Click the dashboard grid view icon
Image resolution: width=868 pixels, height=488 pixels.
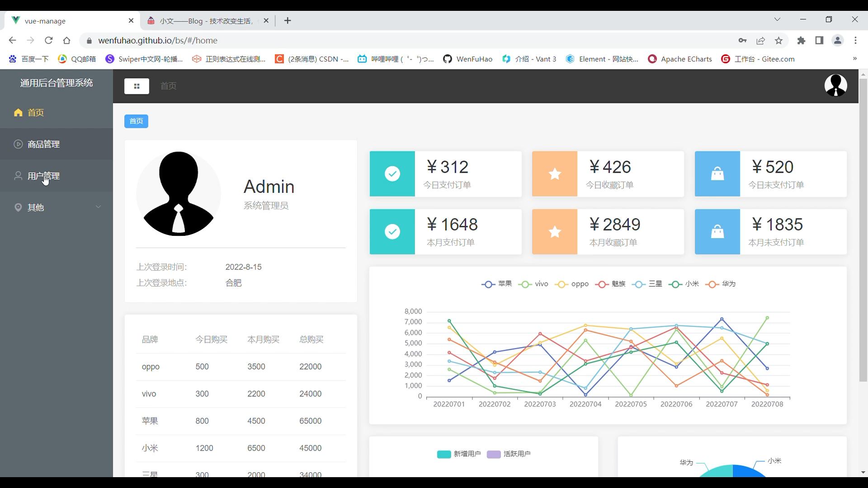click(x=136, y=86)
